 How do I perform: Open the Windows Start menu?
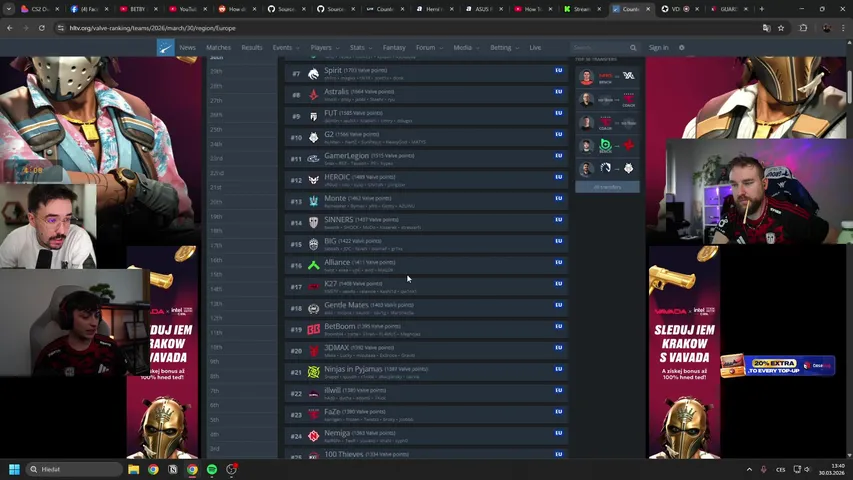click(15, 469)
